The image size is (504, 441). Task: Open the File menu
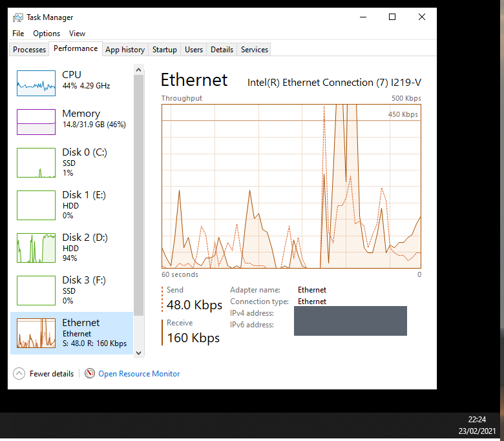[18, 34]
